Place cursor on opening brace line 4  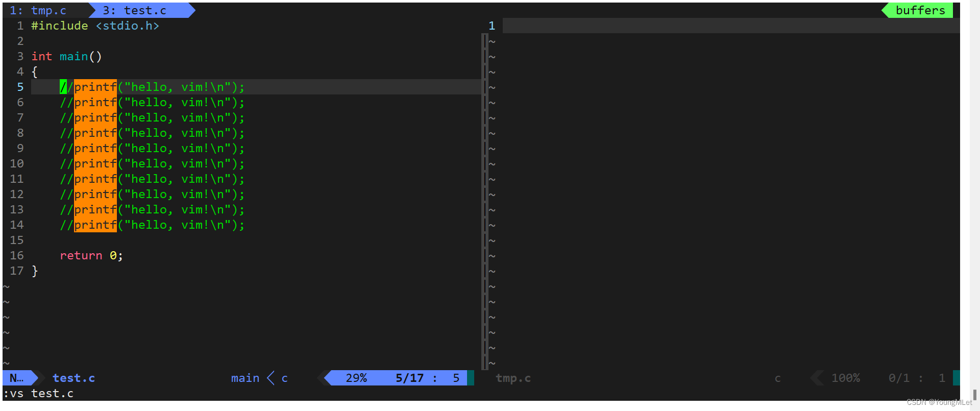tap(35, 71)
